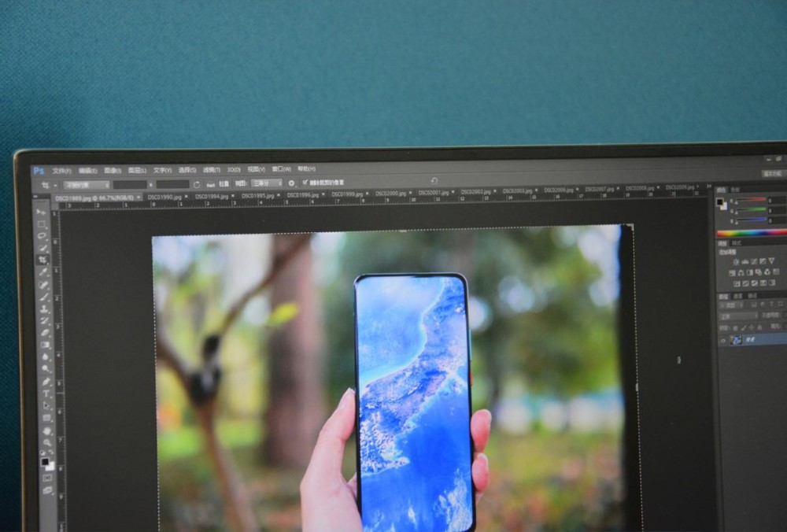Open the 三等分 overlay view dropdown
This screenshot has width=787, height=532.
(267, 183)
